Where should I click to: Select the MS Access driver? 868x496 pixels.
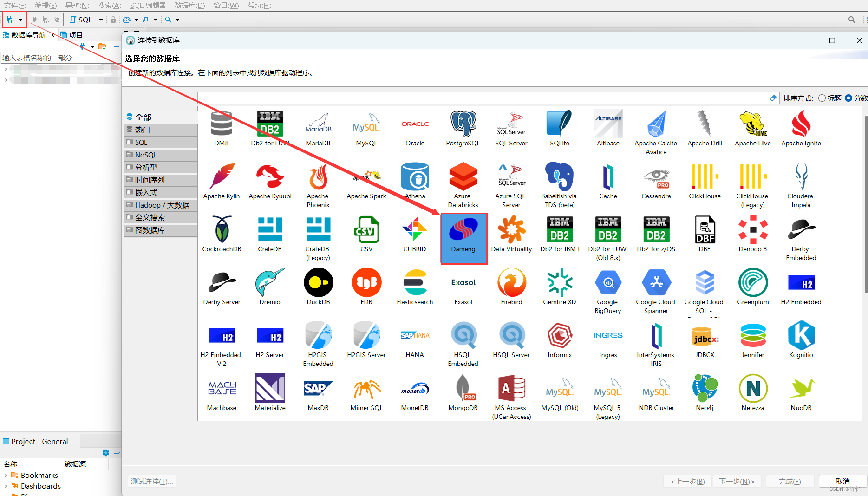point(511,398)
